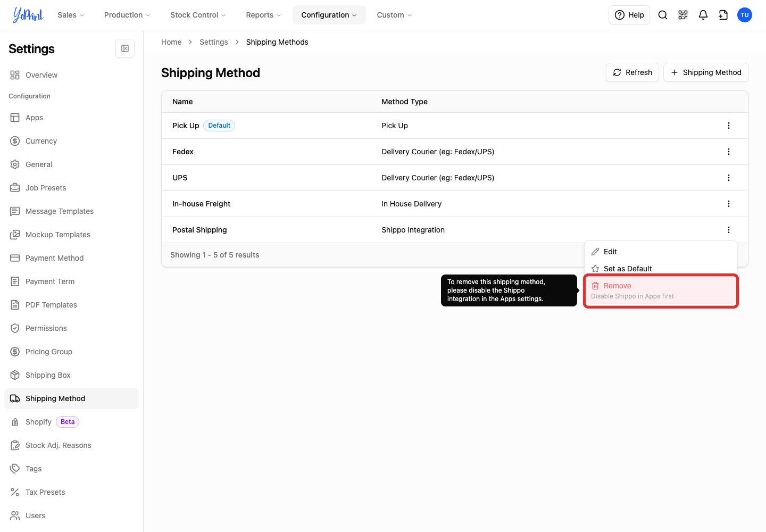This screenshot has height=532, width=766.
Task: Open the search magnifier icon
Action: coord(663,15)
